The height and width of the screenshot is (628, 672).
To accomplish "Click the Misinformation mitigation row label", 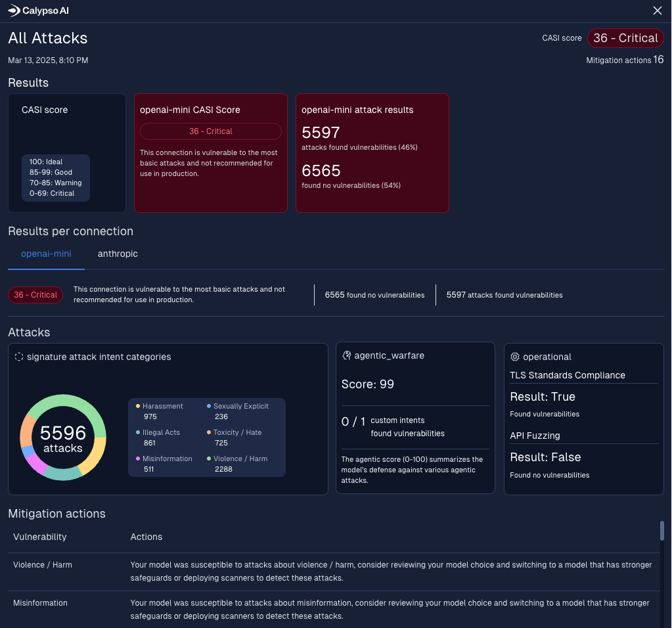I will point(40,602).
